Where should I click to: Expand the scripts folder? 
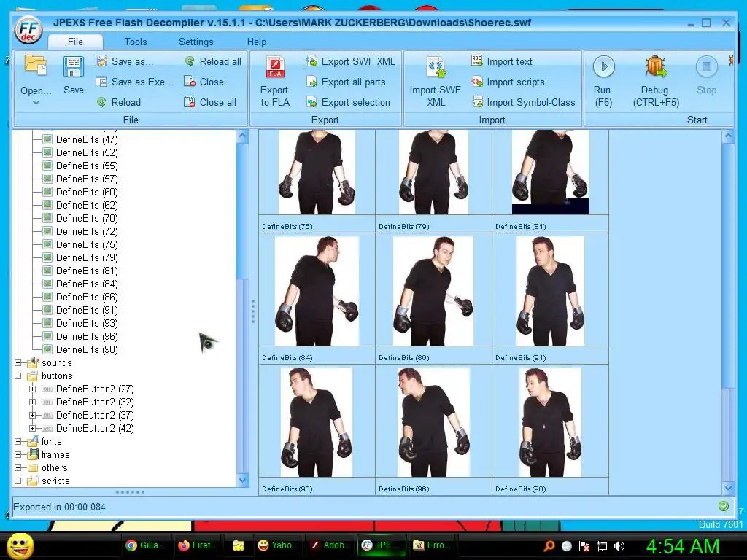point(18,481)
